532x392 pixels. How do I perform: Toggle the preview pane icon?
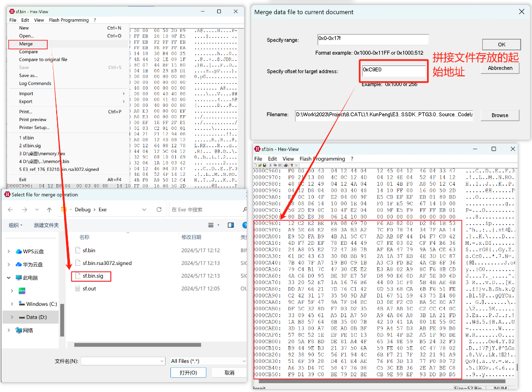tap(231, 225)
